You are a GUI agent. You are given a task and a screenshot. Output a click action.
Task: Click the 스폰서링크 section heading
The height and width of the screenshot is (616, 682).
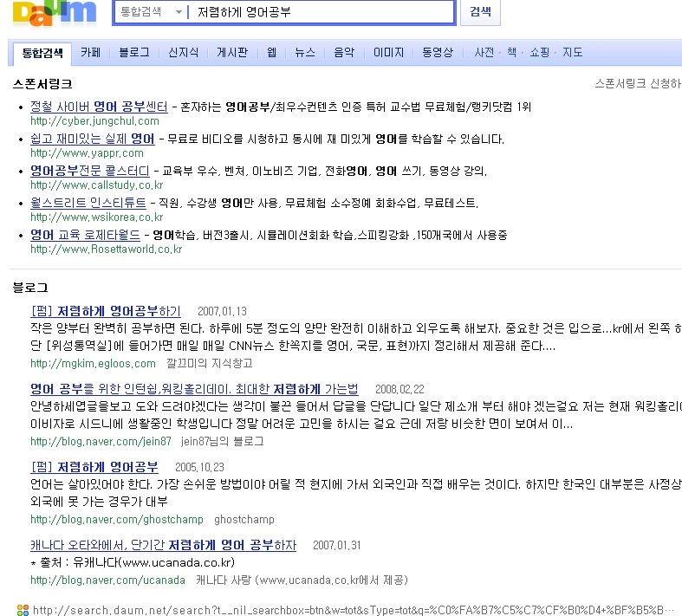[x=42, y=84]
